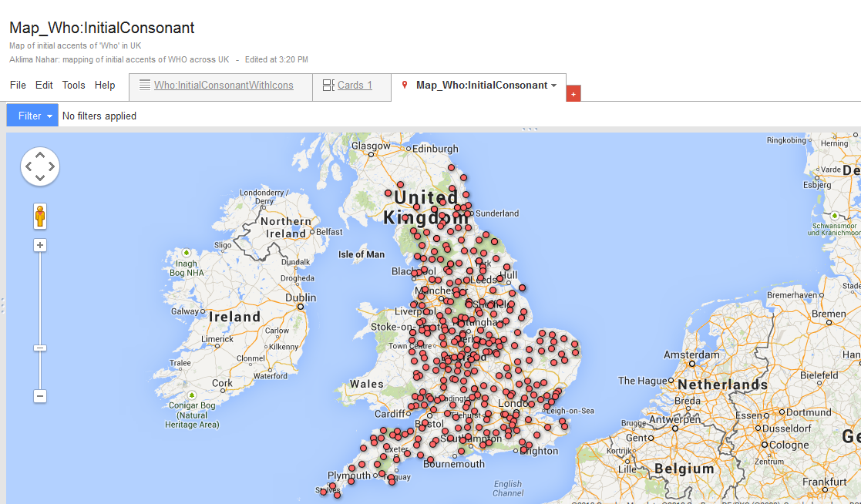Viewport: 861px width, 504px height.
Task: Open the Filter dropdown
Action: coord(32,116)
